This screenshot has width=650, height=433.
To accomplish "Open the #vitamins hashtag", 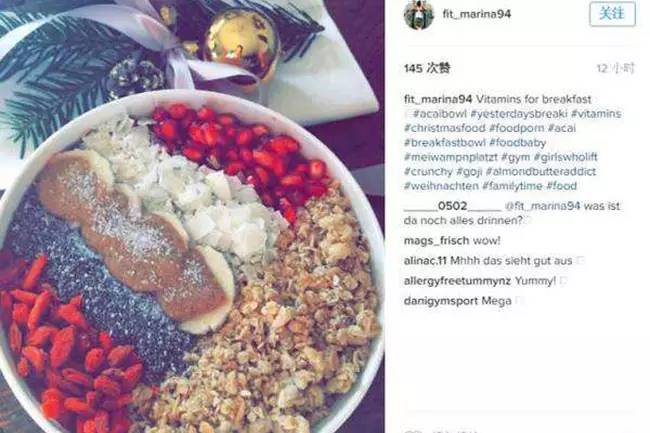I will point(596,114).
